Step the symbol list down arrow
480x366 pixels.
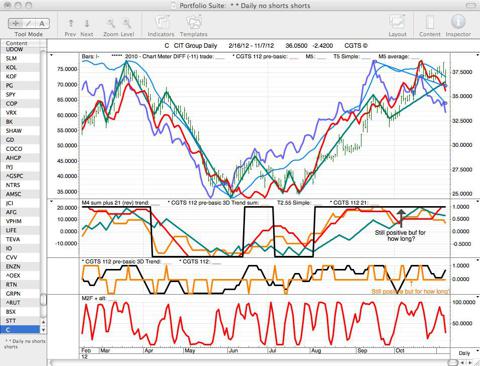(43, 330)
